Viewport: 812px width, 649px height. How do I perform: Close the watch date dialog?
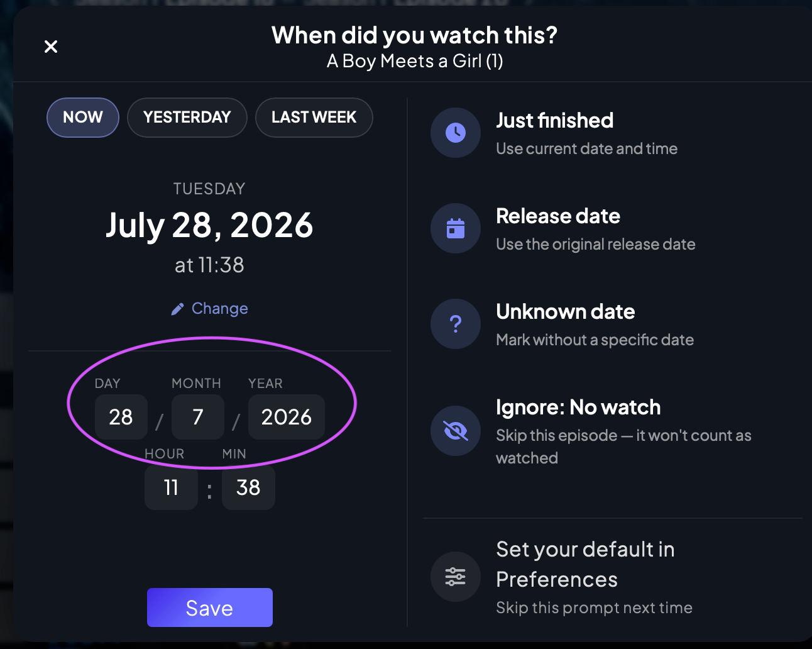tap(51, 47)
